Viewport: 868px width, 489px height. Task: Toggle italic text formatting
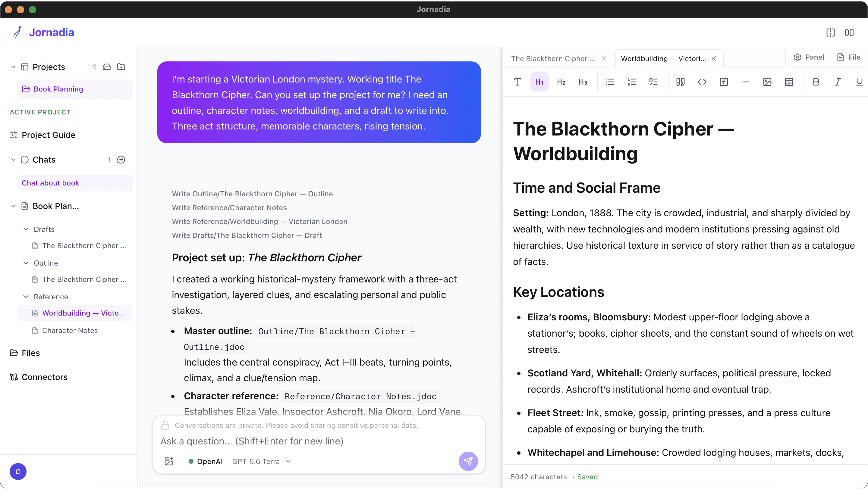coord(838,82)
